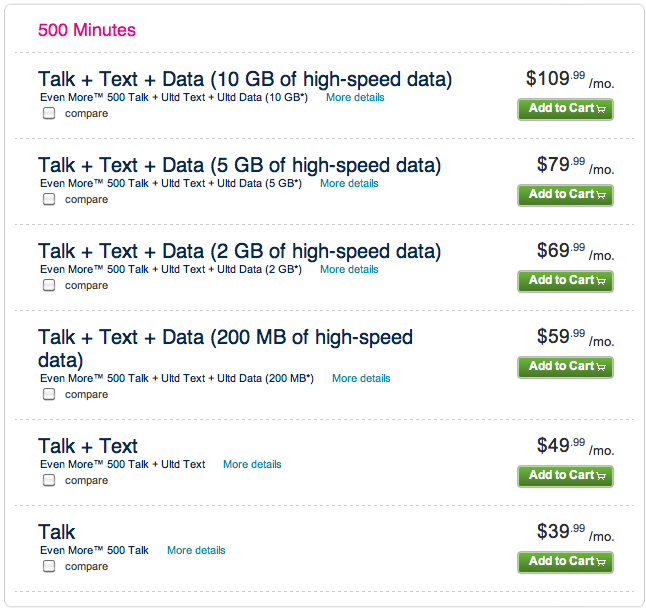Image resolution: width=646 pixels, height=609 pixels.
Task: Check compare for the 200 MB plan
Action: click(x=49, y=394)
